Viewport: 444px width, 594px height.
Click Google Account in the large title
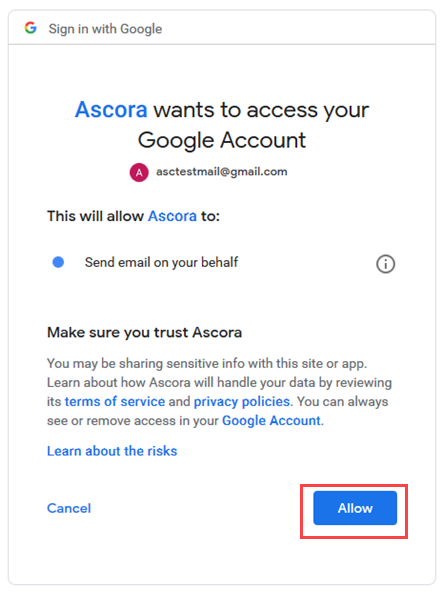click(x=222, y=141)
